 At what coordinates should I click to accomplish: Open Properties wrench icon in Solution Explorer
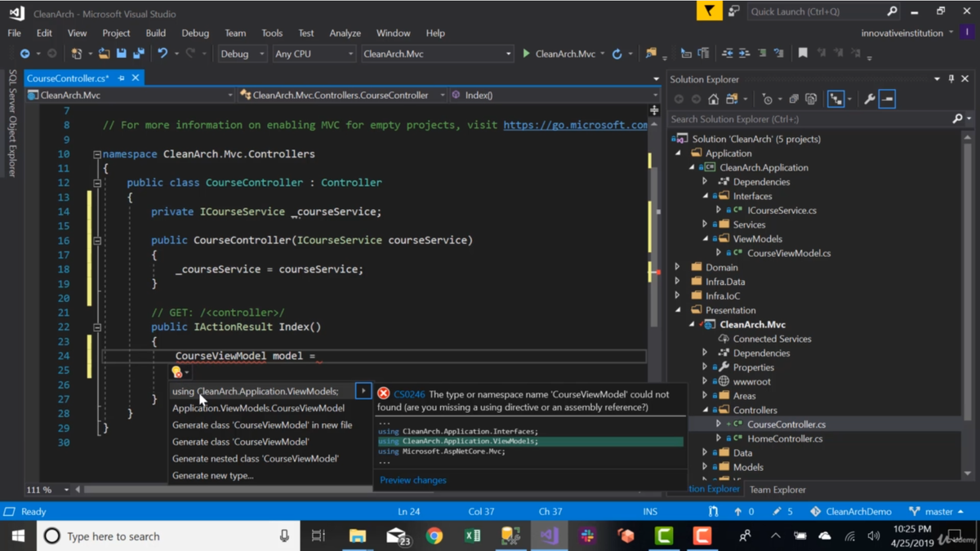[870, 100]
